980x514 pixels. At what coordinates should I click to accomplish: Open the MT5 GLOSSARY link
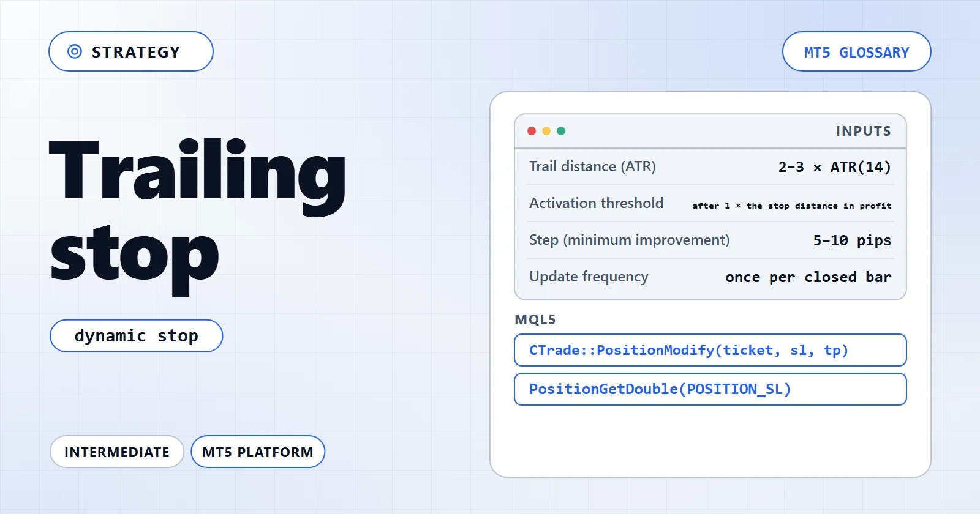point(856,51)
